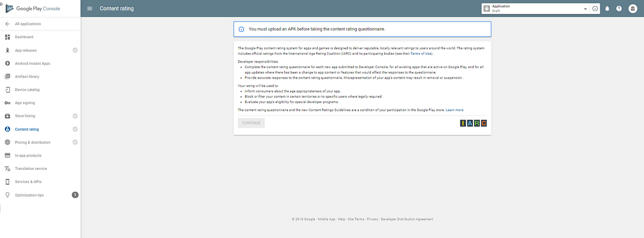Click the Store listing bag icon
The height and width of the screenshot is (238, 644).
point(7,116)
